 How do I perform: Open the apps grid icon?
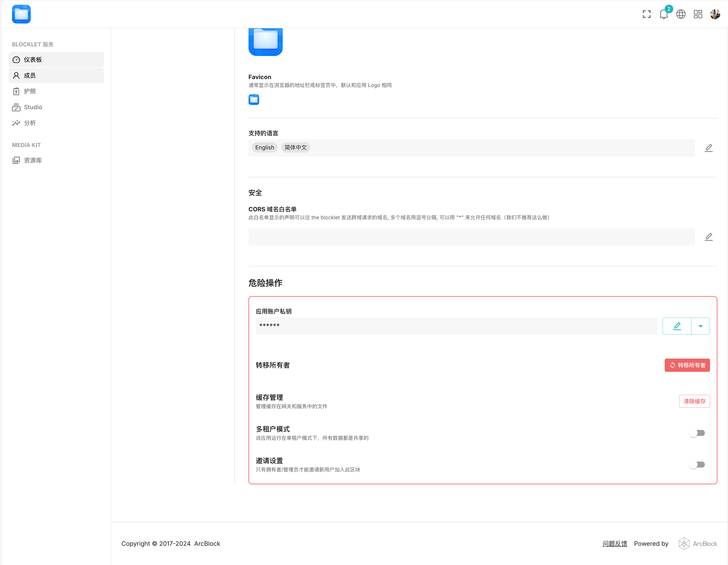698,14
